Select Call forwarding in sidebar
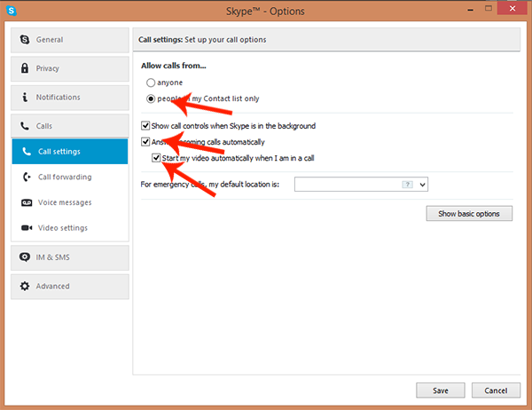 pos(70,177)
